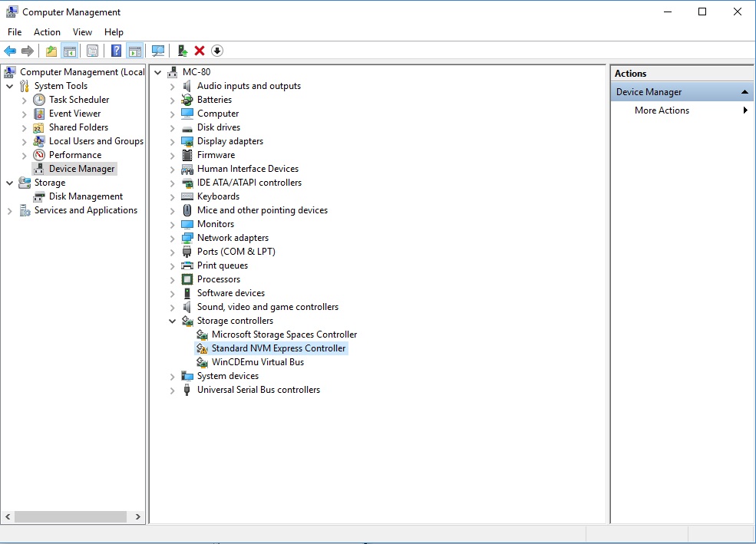756x544 pixels.
Task: Click the Back arrow in toolbar
Action: tap(10, 51)
